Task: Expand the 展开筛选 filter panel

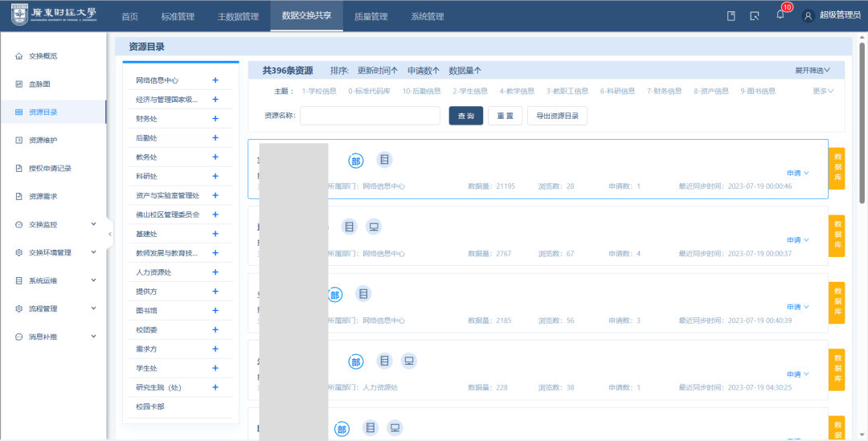Action: pos(813,71)
